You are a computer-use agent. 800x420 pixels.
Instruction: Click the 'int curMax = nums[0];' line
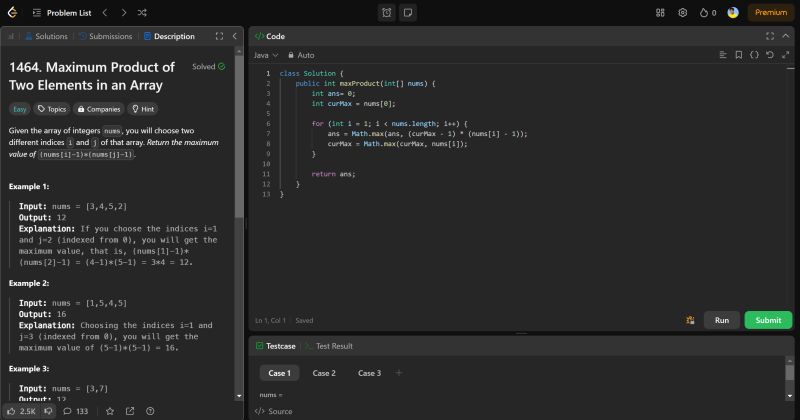click(353, 104)
